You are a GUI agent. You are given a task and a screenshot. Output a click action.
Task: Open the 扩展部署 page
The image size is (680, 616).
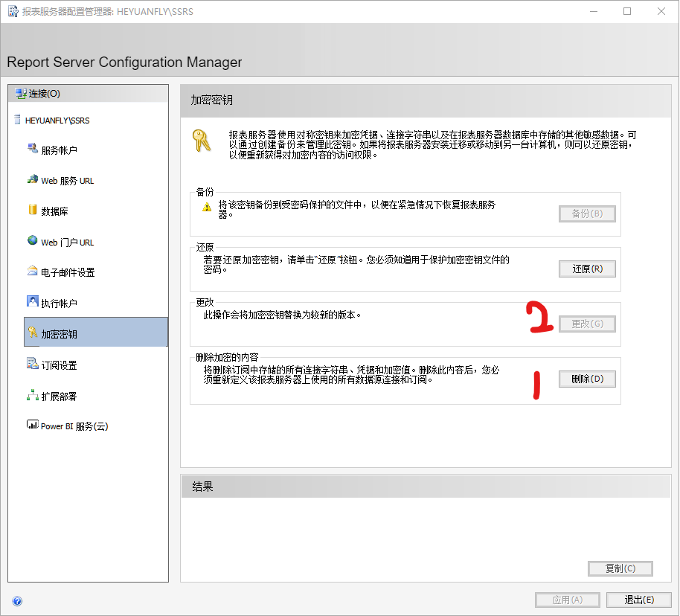59,397
